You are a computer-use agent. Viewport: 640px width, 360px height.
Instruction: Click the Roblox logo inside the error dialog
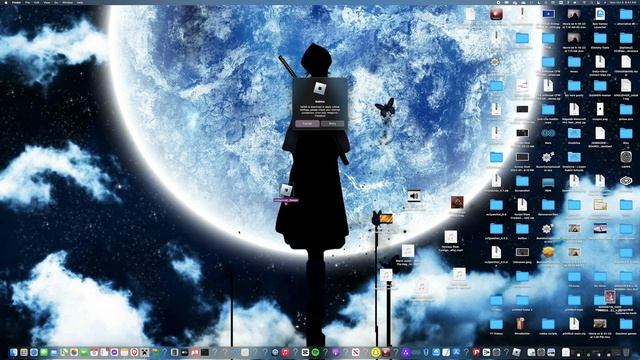point(320,88)
